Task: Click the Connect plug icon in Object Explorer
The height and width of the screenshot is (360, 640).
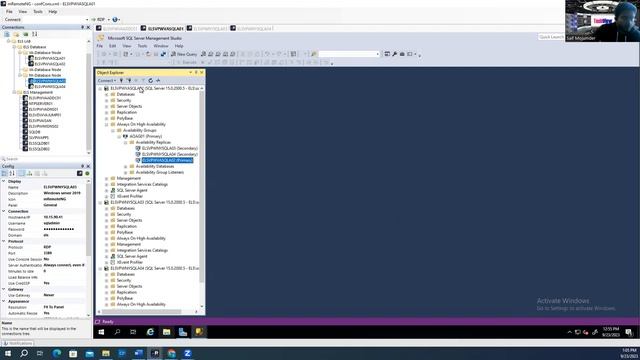Action: [121, 80]
